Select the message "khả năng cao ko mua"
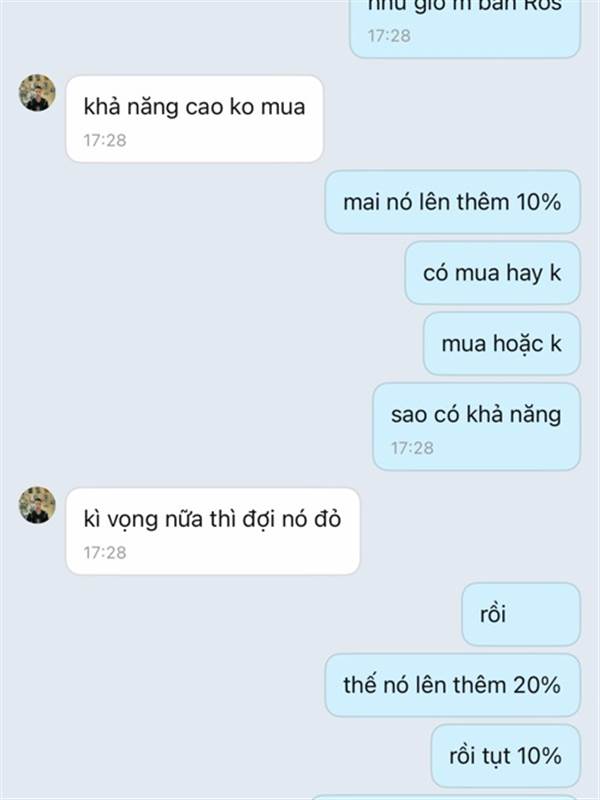600x800 pixels. (x=194, y=119)
